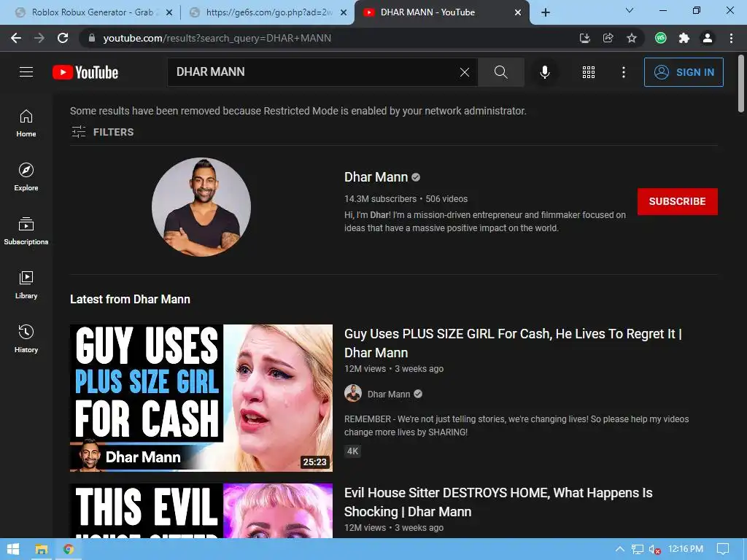Open the taskbar clock showing 12:16 PM

pos(686,549)
